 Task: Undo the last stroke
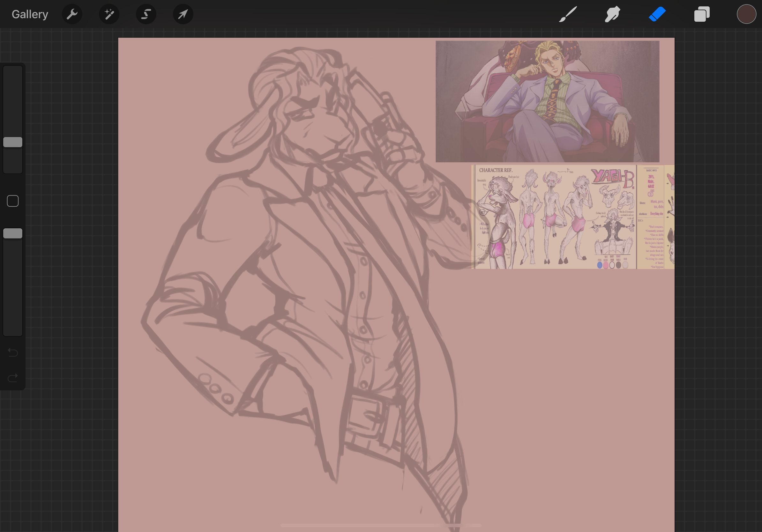pyautogui.click(x=13, y=352)
